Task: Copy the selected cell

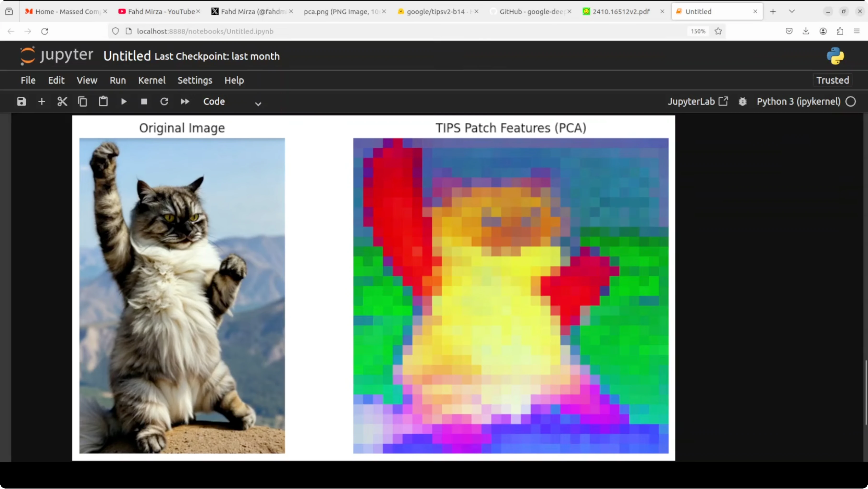Action: (x=83, y=101)
